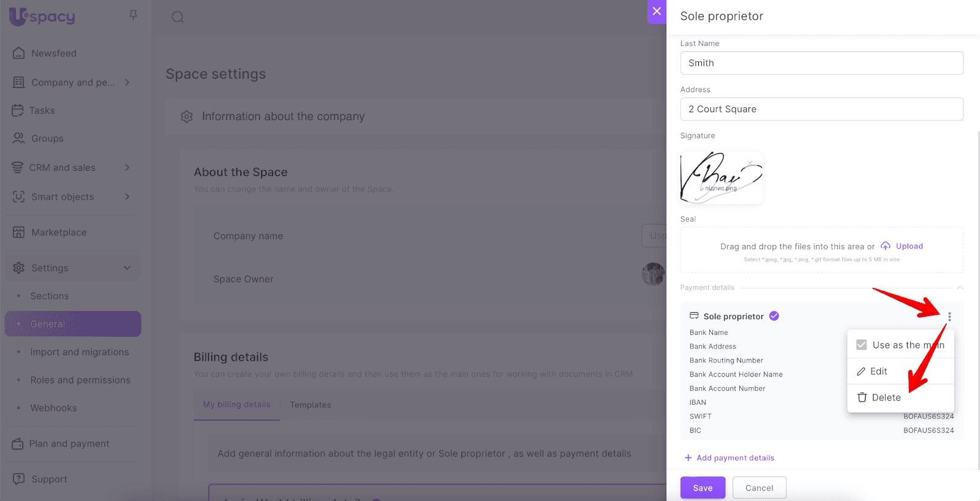Switch to the Templates tab
The height and width of the screenshot is (501, 980).
click(x=311, y=405)
